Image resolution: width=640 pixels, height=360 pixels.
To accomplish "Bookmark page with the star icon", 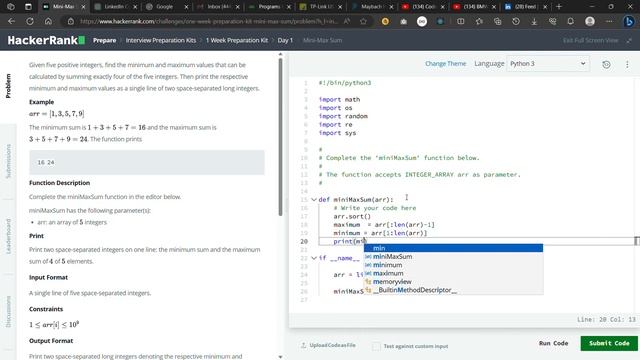I will 363,21.
